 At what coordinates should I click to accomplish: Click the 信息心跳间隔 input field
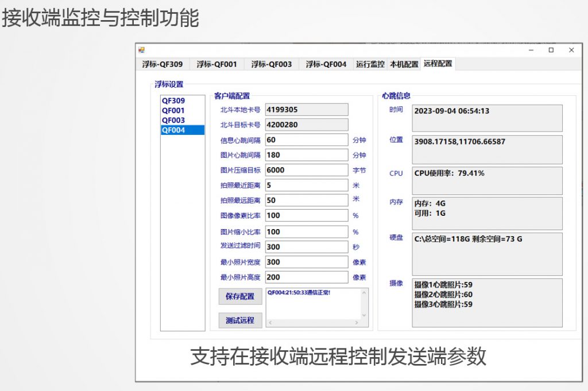pyautogui.click(x=306, y=140)
